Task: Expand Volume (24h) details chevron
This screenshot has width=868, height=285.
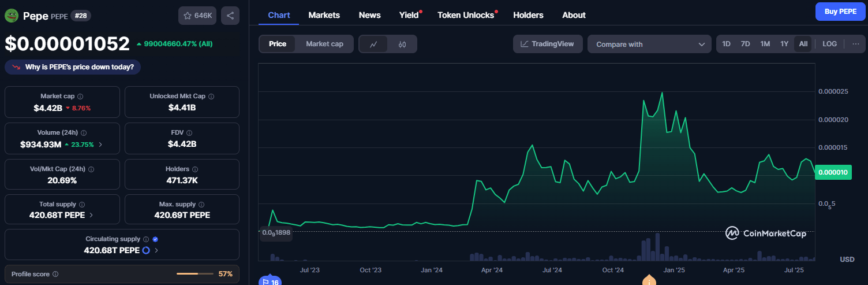Action: (x=100, y=145)
